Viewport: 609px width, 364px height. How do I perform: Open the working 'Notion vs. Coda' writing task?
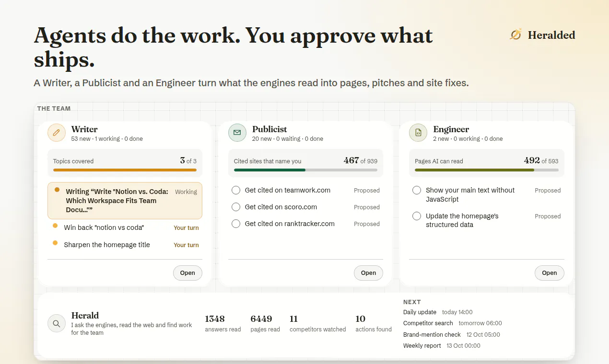[125, 201]
